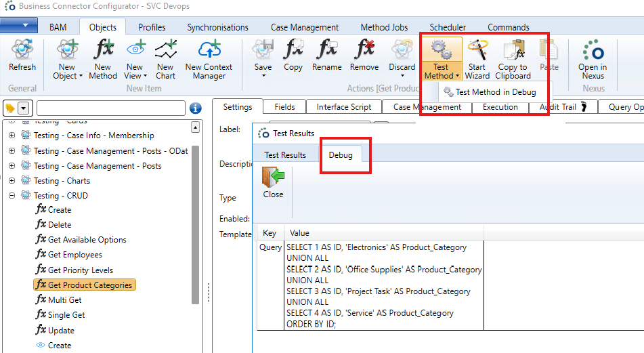Open the Settings tab
Viewport: 644px width, 353px height.
pyautogui.click(x=238, y=107)
